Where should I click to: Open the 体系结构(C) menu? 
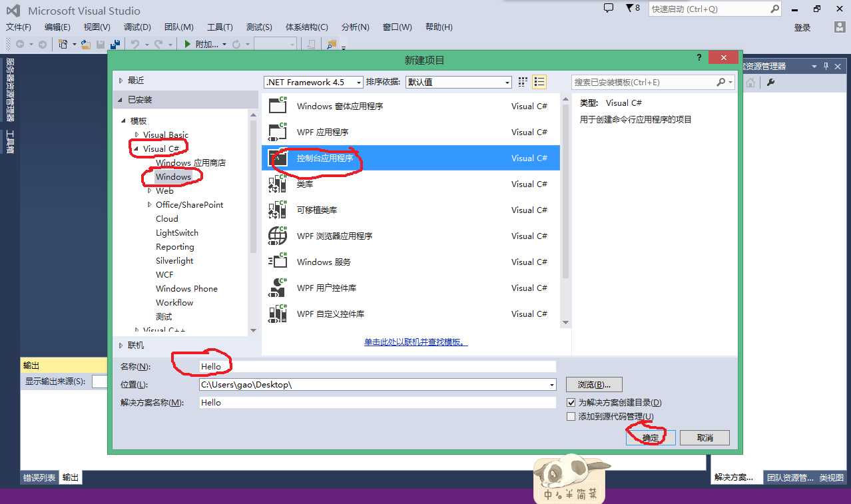click(x=307, y=27)
